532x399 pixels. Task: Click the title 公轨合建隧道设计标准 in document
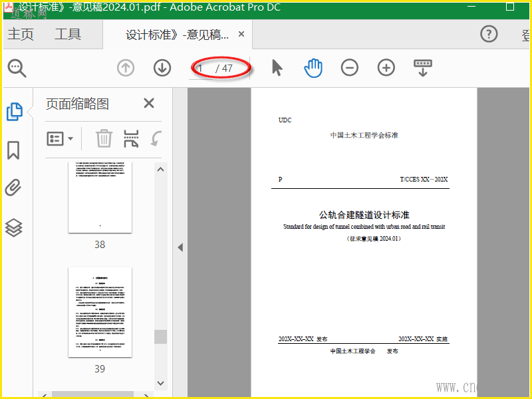(364, 215)
